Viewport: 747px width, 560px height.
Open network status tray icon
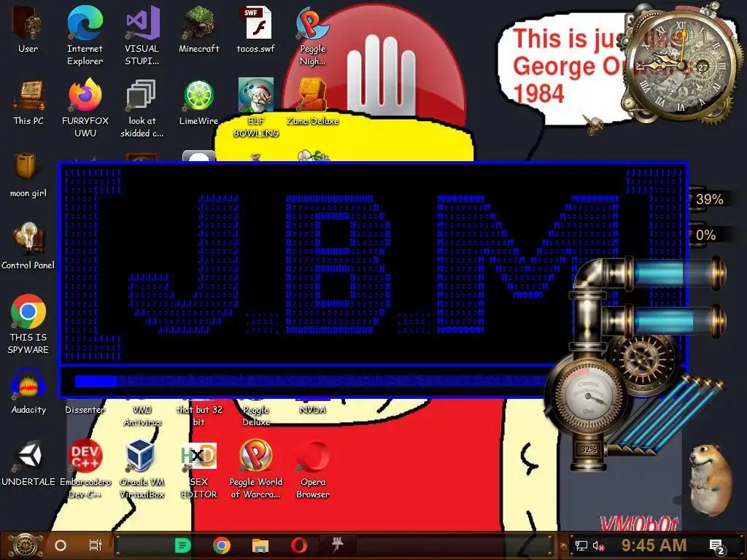581,545
